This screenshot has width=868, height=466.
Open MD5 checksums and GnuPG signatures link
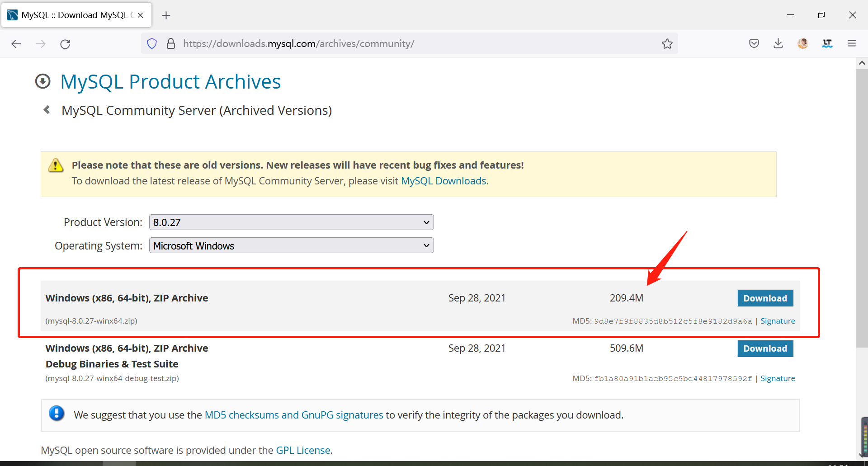(294, 415)
